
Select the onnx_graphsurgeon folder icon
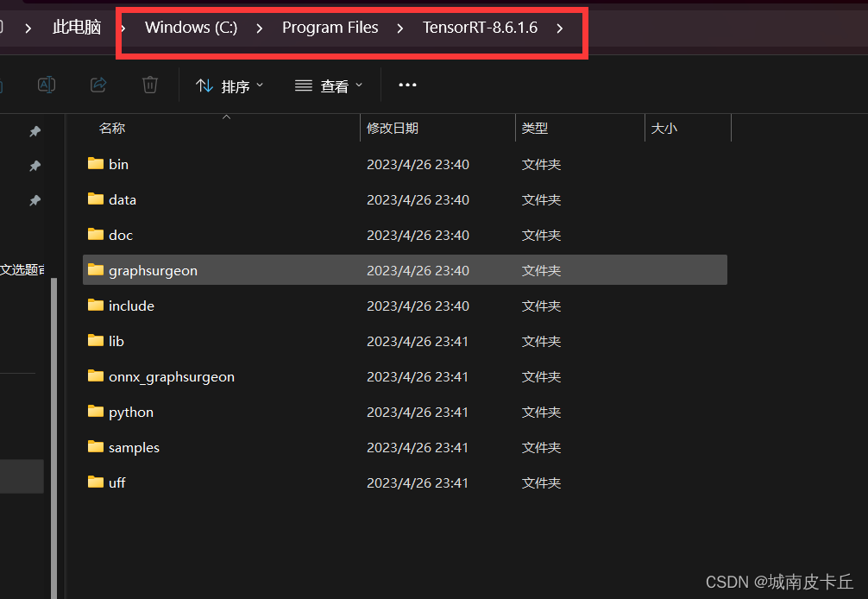pos(96,376)
